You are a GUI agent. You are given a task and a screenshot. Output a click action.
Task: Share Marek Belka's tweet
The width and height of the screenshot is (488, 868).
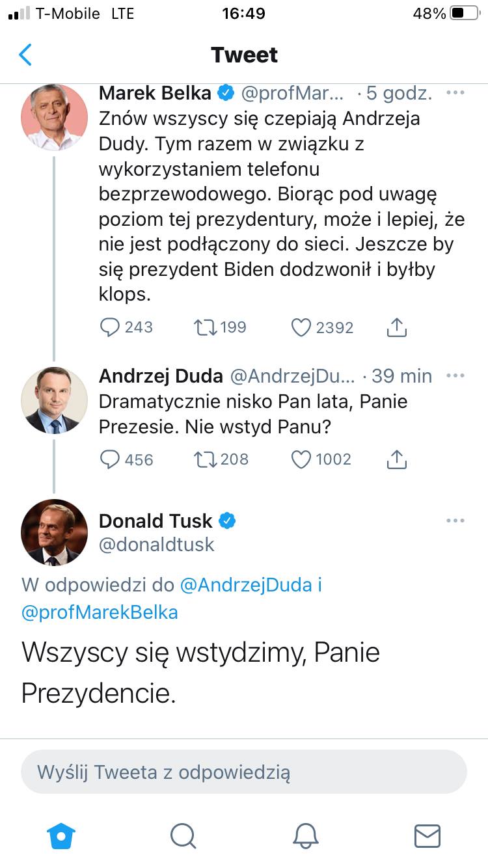coord(396,327)
